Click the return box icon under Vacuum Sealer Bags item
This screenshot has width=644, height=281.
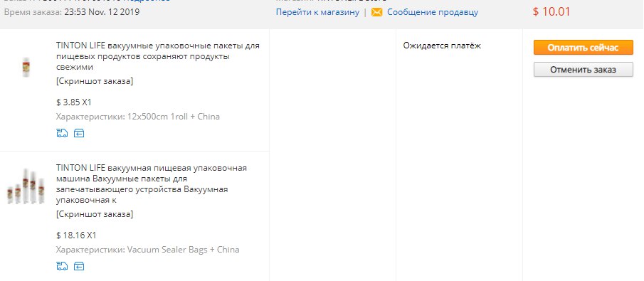pos(79,266)
